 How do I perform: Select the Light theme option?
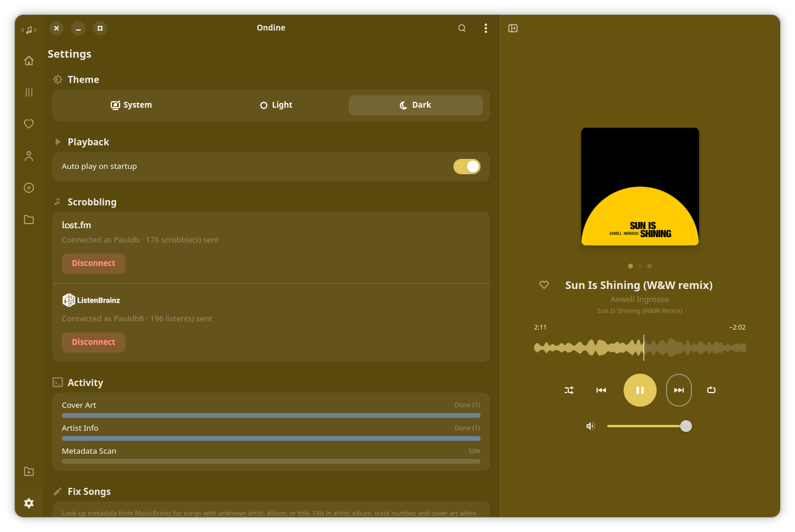pyautogui.click(x=276, y=105)
